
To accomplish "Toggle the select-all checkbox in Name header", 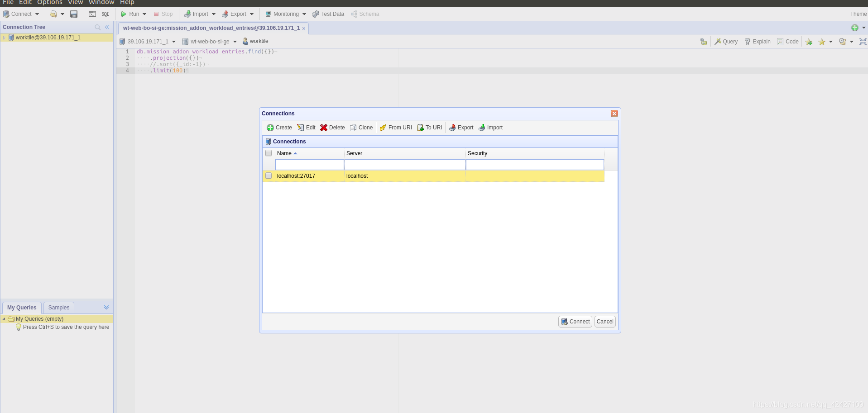I will click(x=269, y=153).
